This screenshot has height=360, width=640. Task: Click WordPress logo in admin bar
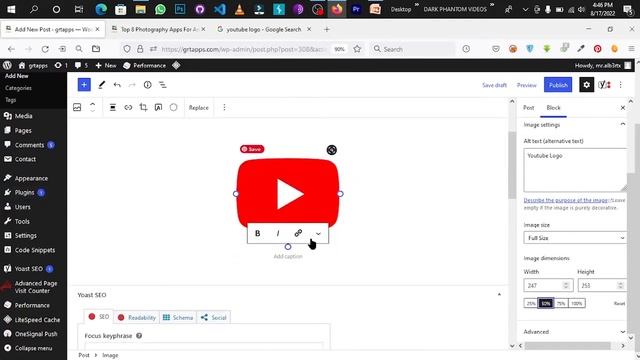click(x=7, y=65)
